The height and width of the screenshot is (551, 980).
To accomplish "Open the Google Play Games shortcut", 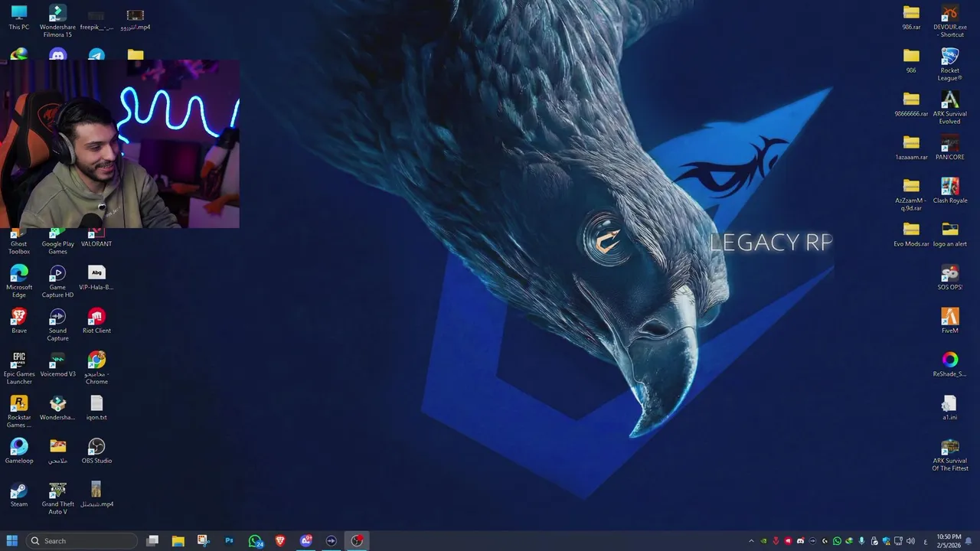I will tap(57, 243).
